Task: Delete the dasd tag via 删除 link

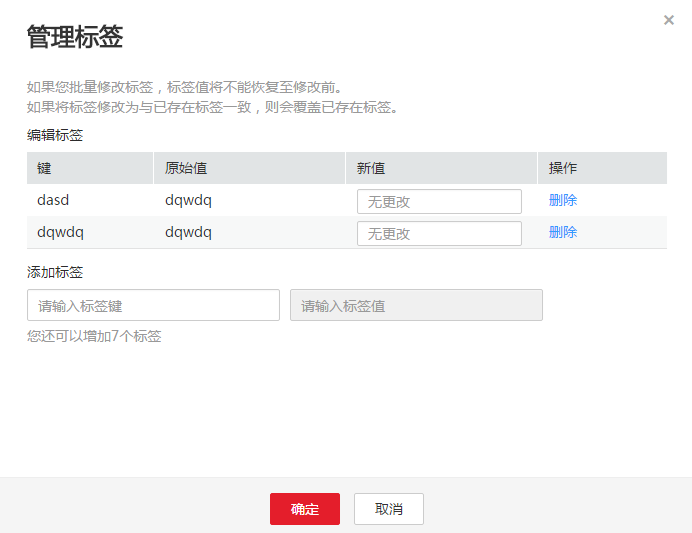Action: click(x=563, y=200)
